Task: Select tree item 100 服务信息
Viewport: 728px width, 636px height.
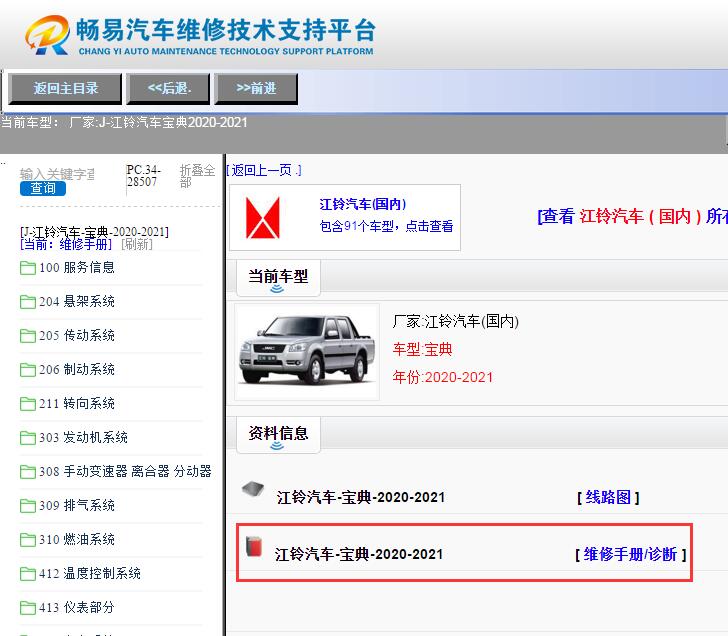Action: (x=77, y=267)
